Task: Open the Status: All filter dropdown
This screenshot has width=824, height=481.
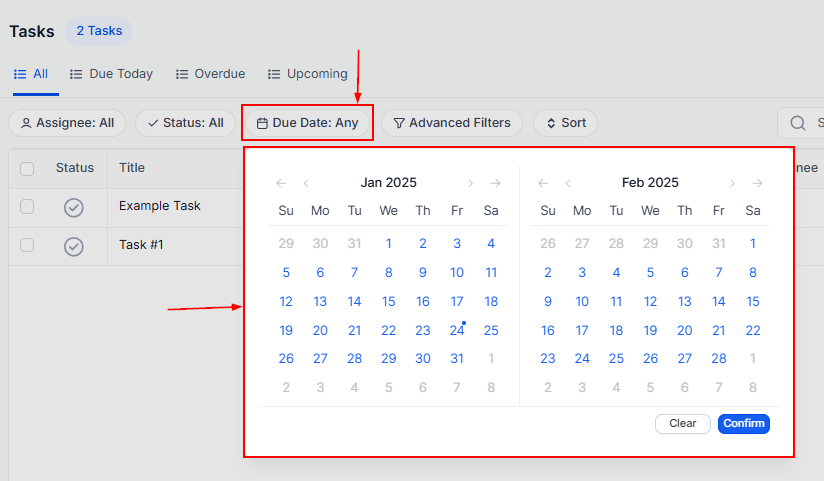Action: [185, 123]
